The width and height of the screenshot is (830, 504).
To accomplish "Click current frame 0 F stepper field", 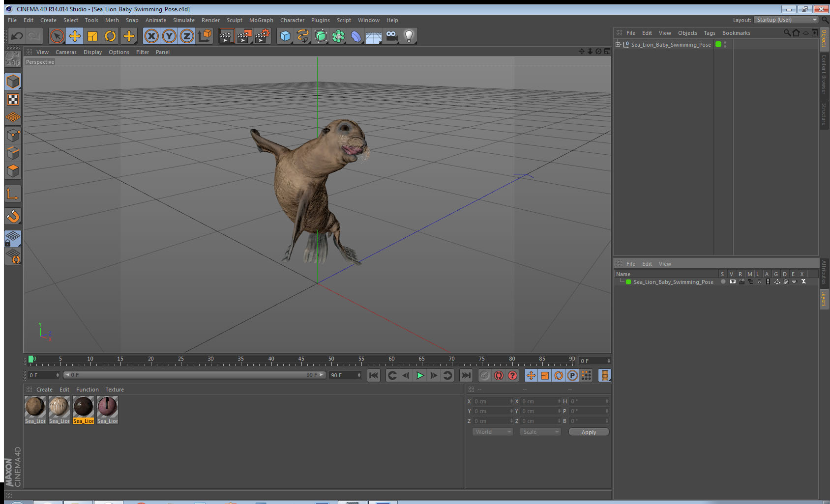I will tap(594, 361).
